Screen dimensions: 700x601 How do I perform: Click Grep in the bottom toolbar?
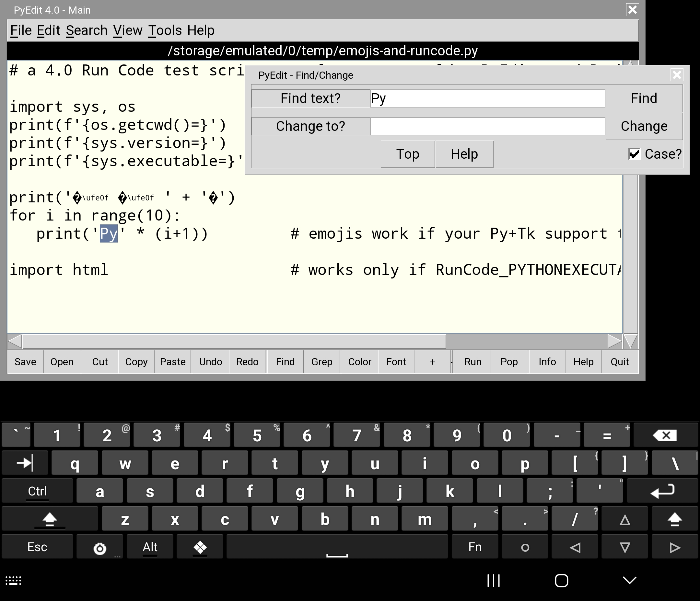click(322, 362)
